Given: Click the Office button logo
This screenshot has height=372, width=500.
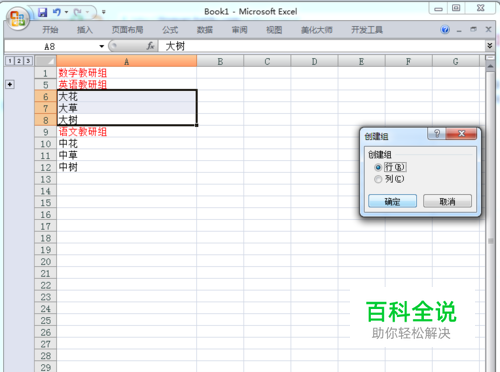Looking at the screenshot, I should [x=17, y=18].
